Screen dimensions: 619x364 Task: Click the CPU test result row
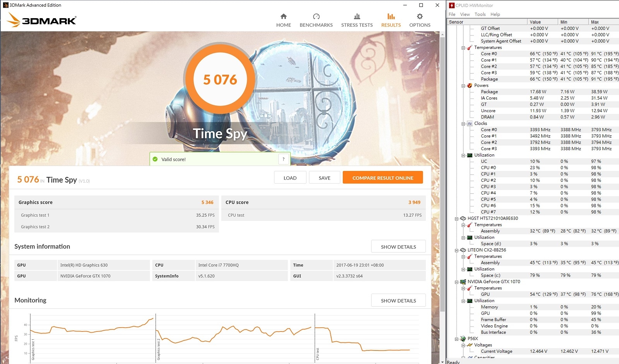pos(324,215)
